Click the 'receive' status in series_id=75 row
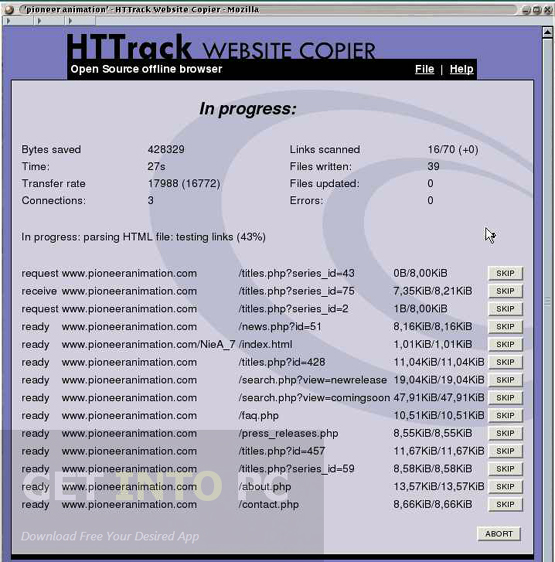Viewport: 555px width, 562px height. click(x=39, y=291)
